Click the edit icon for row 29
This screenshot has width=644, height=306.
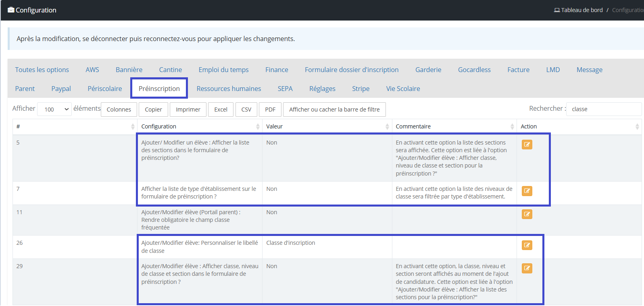pos(527,268)
